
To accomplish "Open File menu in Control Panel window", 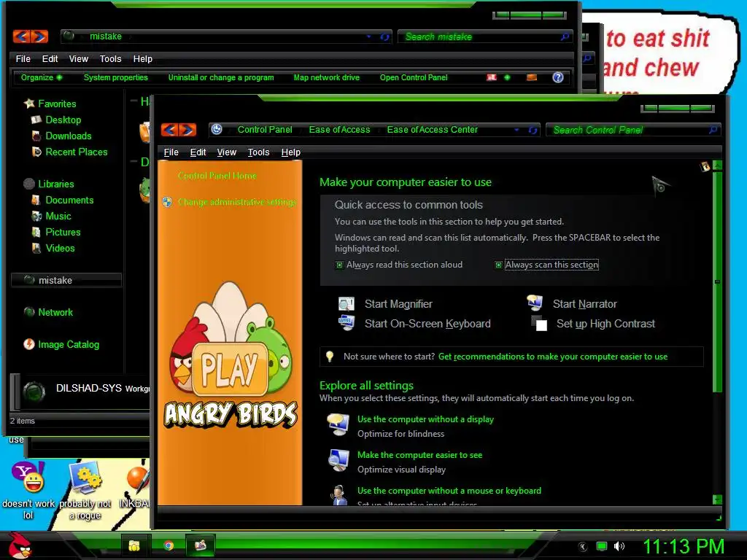I will (x=171, y=152).
